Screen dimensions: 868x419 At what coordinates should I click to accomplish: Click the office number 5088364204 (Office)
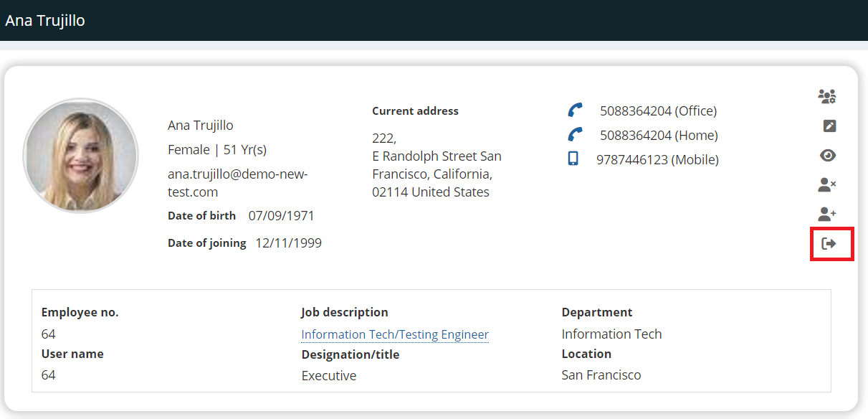[x=658, y=111]
